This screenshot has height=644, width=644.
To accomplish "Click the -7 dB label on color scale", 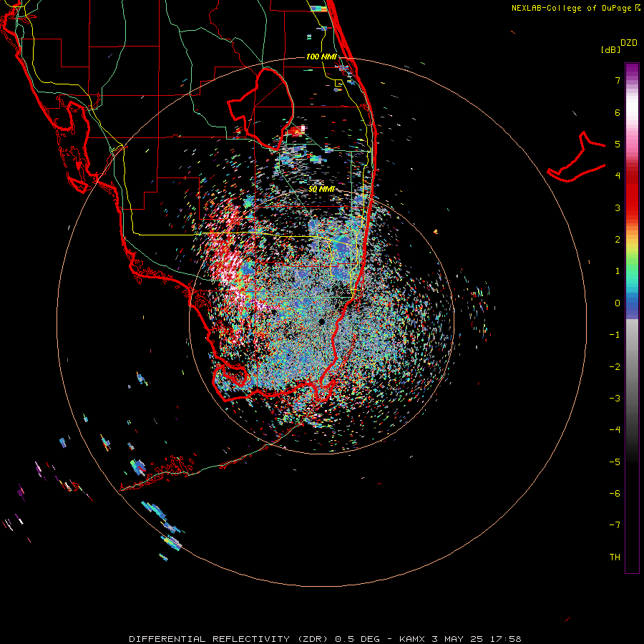I will pos(615,525).
